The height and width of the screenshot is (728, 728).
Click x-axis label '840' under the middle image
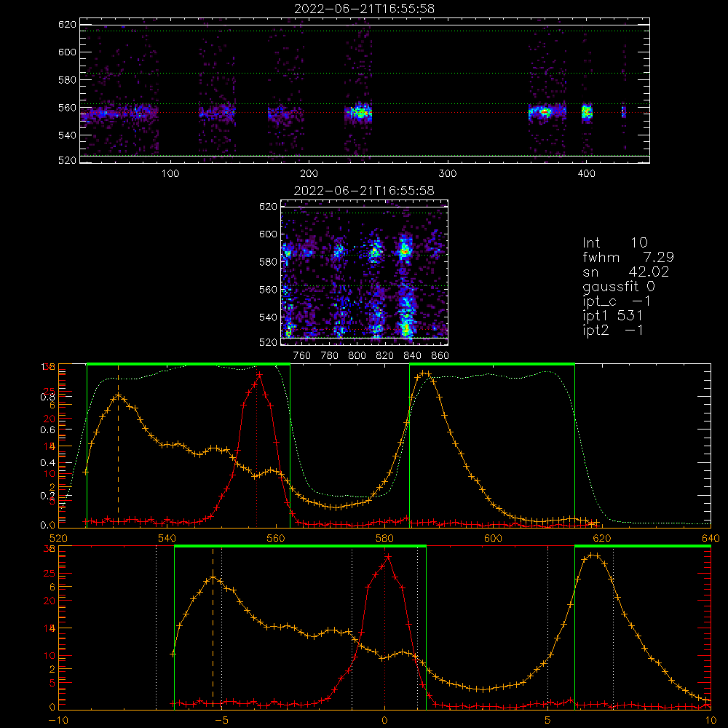(x=412, y=356)
